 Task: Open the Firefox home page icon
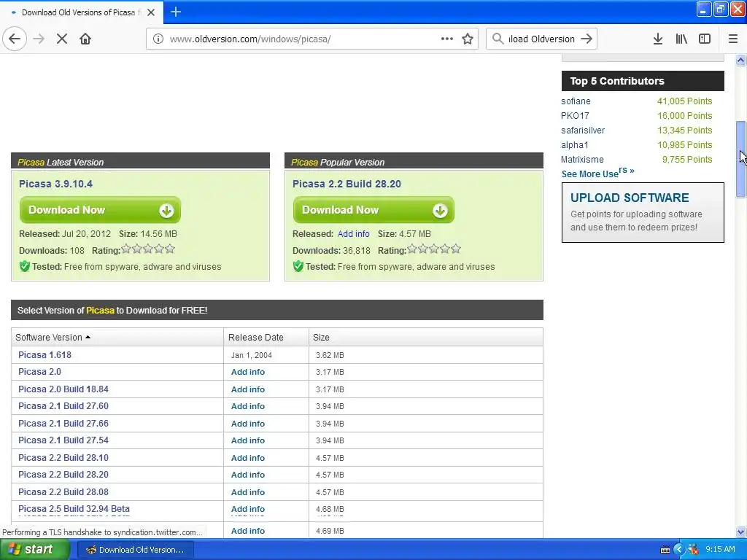pyautogui.click(x=85, y=39)
